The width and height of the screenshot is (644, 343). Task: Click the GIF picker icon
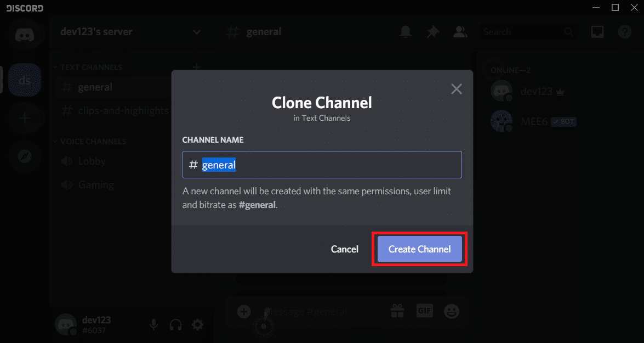(424, 311)
